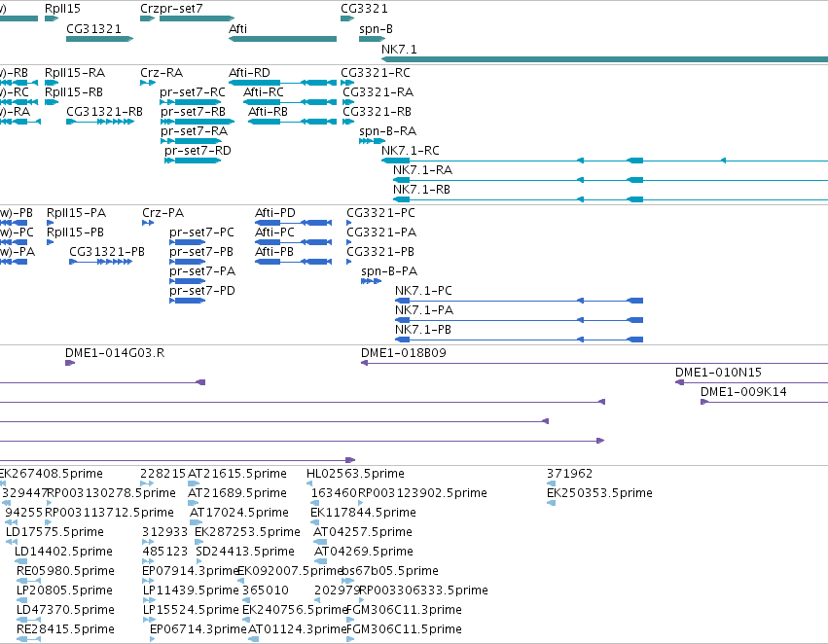Select the RP003130278.5prime EST label
The image size is (828, 644).
click(112, 493)
